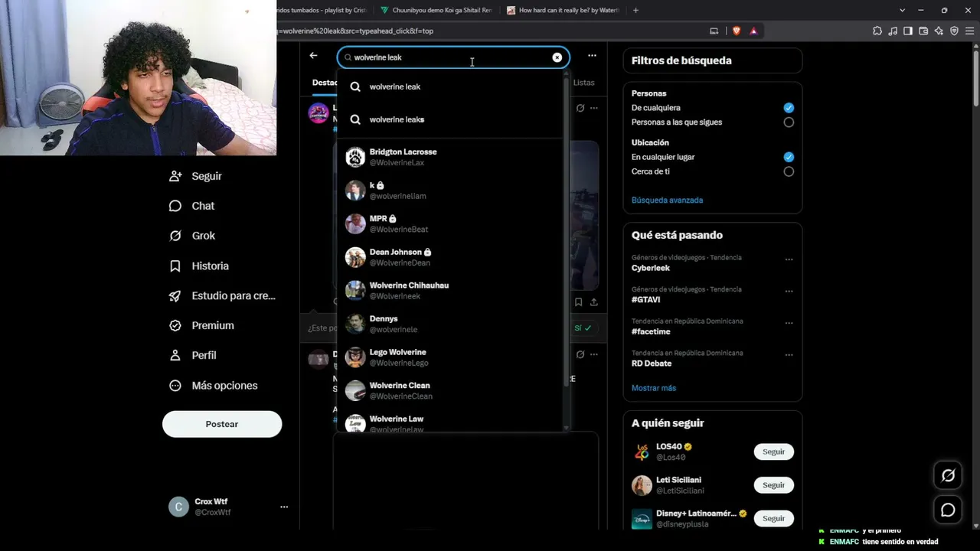Go to Perfil in the sidebar
This screenshot has width=980, height=551.
pos(194,355)
